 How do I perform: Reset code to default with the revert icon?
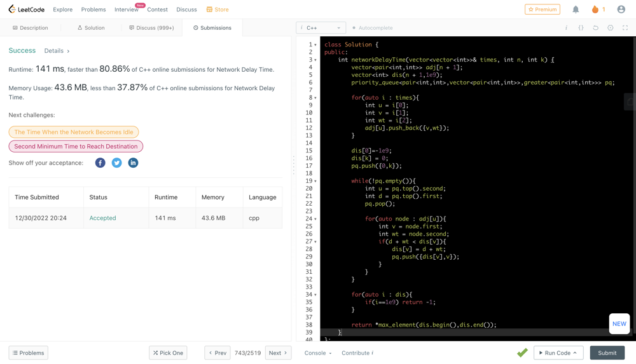[595, 28]
